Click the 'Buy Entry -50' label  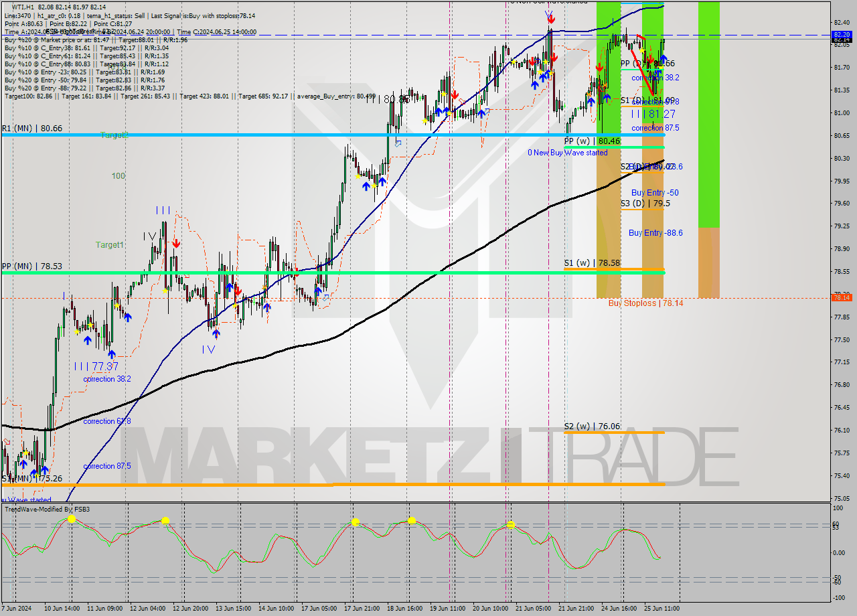(x=655, y=192)
